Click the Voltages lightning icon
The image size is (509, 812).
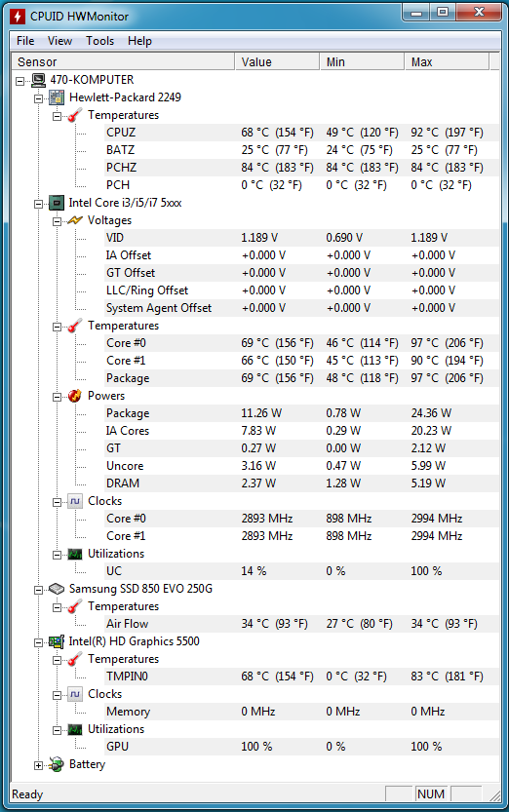coord(75,220)
